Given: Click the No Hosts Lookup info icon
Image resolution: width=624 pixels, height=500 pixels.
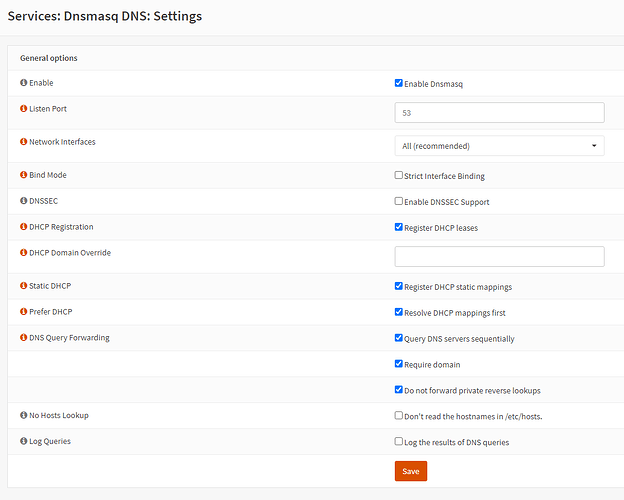Looking at the screenshot, I should [x=24, y=415].
